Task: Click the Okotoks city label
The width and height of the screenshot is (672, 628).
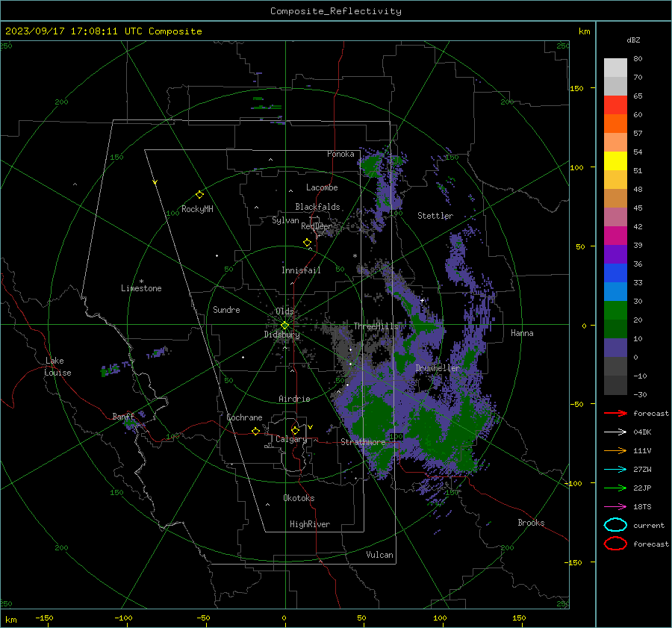Action: tap(299, 498)
